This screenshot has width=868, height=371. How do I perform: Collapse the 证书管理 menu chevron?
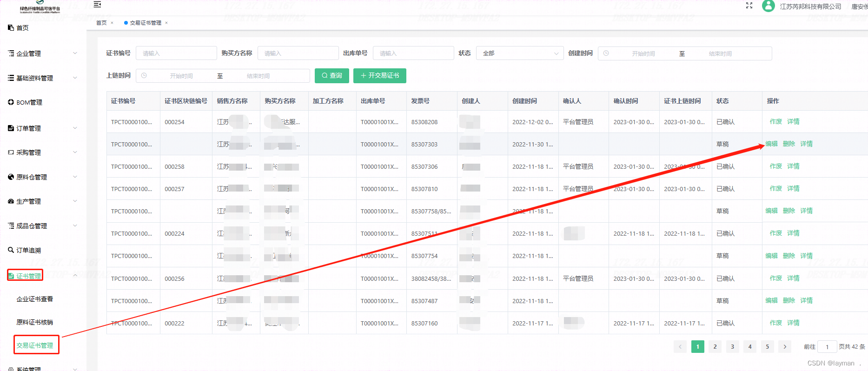[x=75, y=276]
